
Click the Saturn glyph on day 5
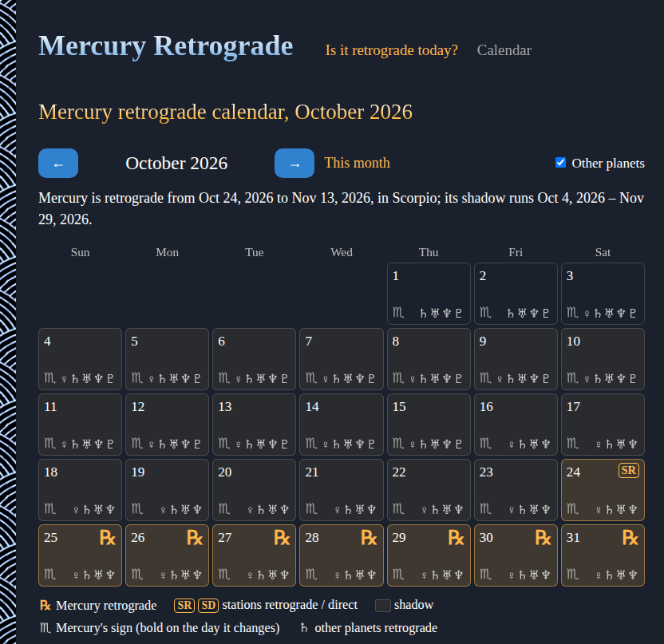tap(162, 378)
